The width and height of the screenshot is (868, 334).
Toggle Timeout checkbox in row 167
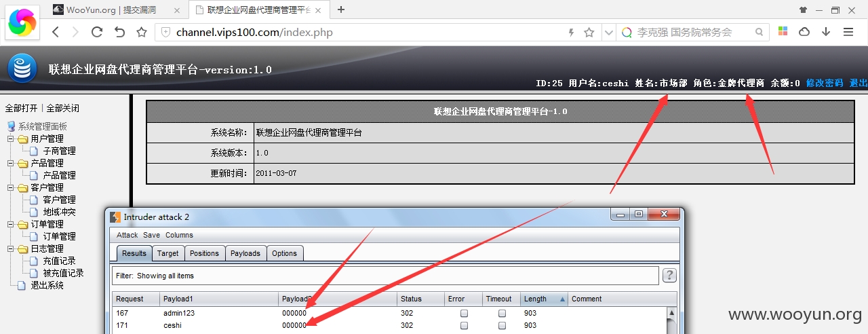pos(502,314)
